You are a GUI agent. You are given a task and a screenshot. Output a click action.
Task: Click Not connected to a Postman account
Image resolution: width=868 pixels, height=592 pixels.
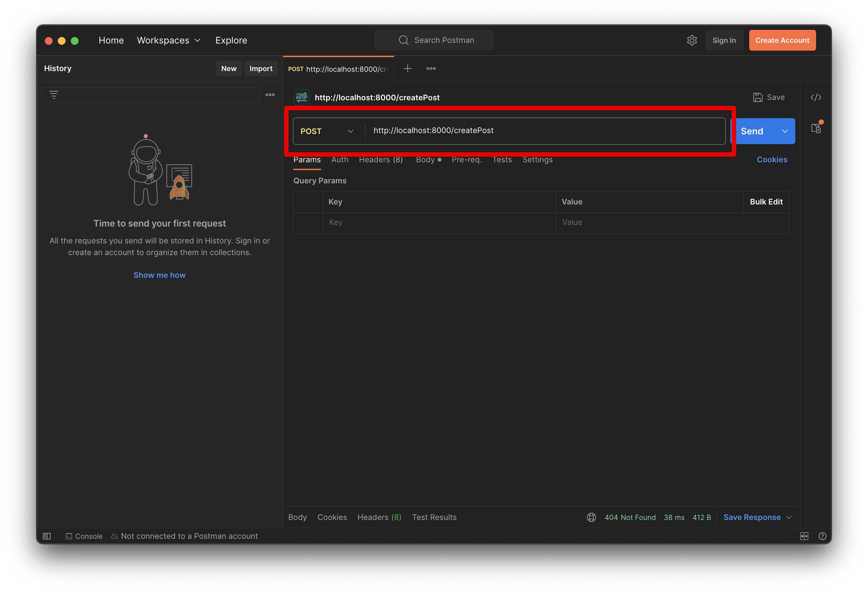(x=184, y=536)
